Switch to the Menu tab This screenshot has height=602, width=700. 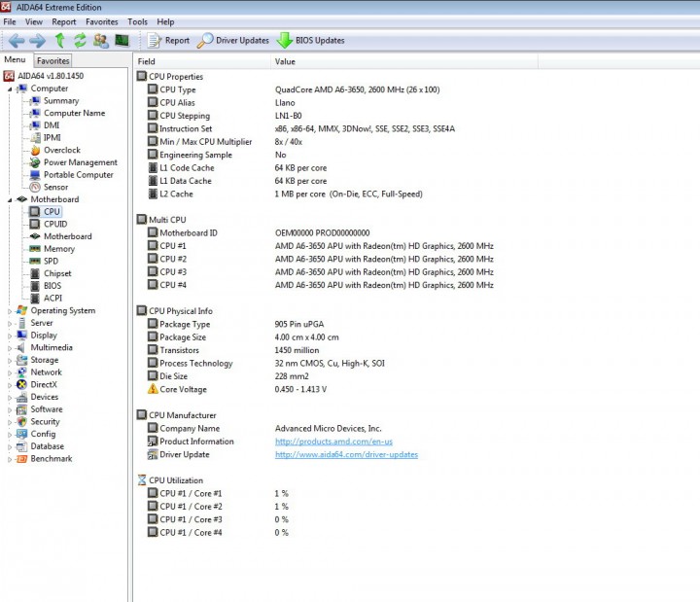16,60
